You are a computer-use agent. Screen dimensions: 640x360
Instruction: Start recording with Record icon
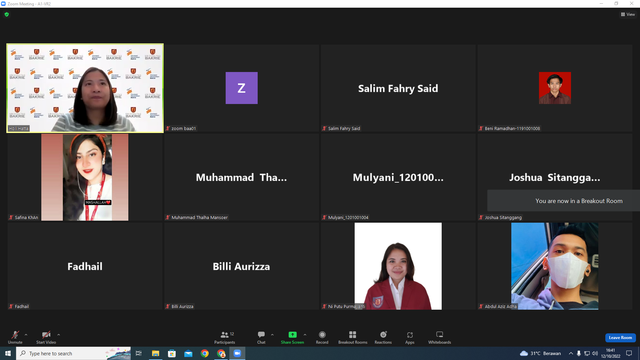pos(322,337)
